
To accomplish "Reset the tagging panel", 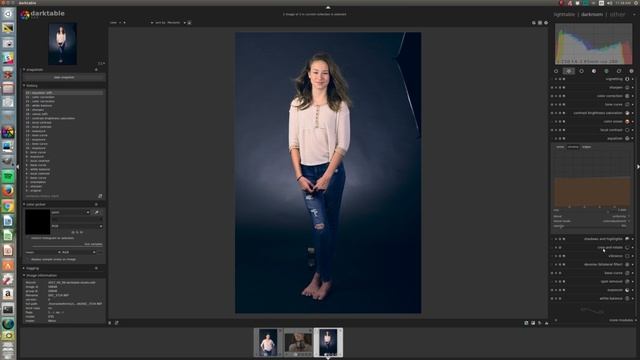I will tap(96, 268).
